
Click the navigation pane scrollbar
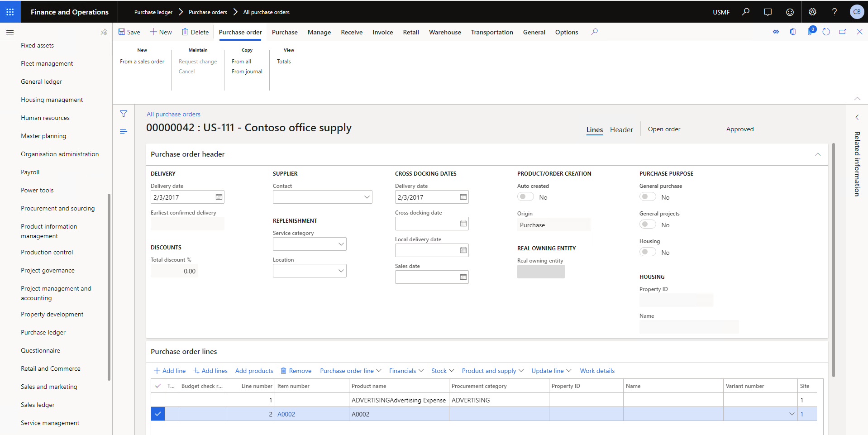tap(109, 287)
